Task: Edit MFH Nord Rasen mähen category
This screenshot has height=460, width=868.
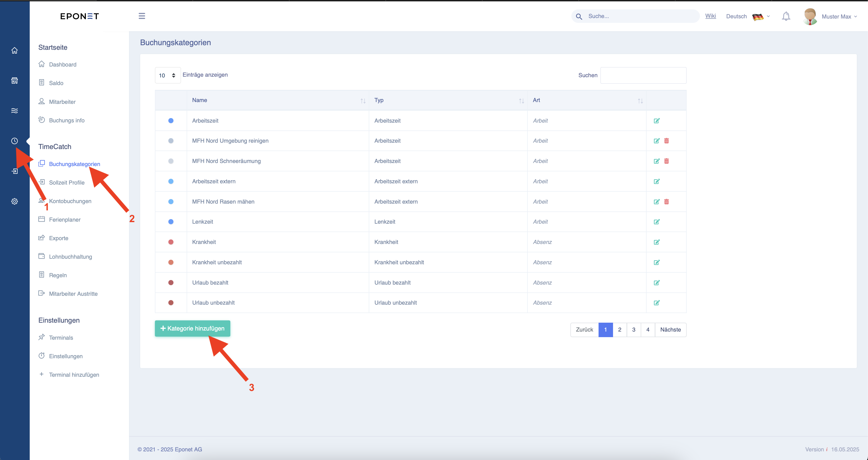Action: pyautogui.click(x=656, y=201)
